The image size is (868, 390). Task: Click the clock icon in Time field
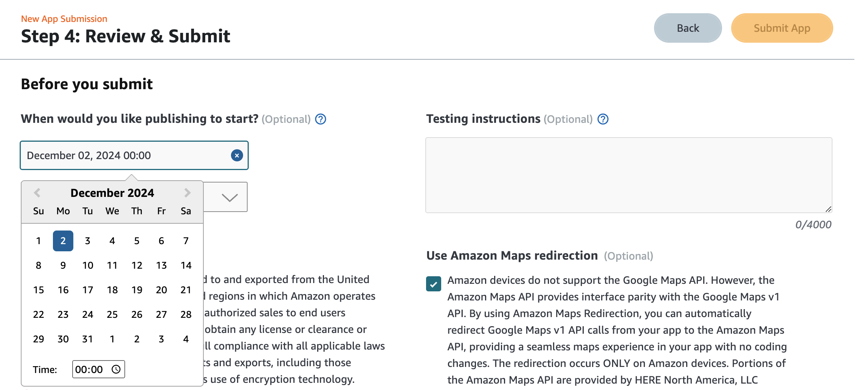116,369
